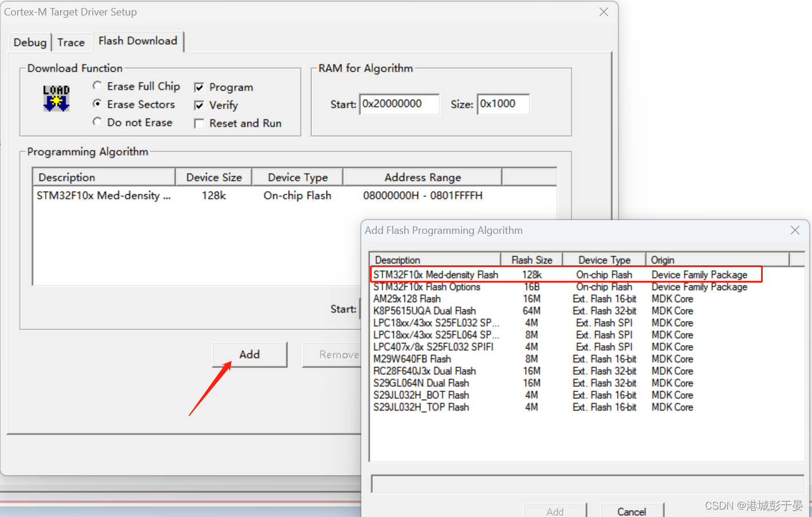This screenshot has width=812, height=517.
Task: Switch to the Trace tab
Action: point(71,42)
